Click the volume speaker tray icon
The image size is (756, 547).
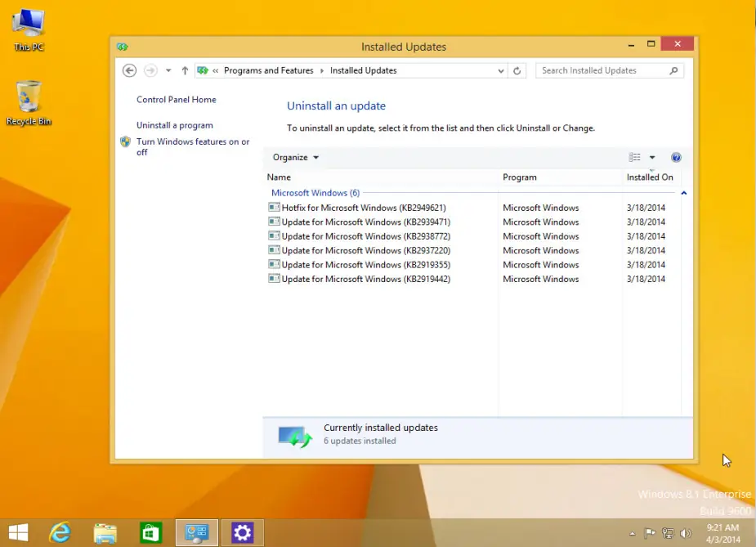[x=685, y=533]
